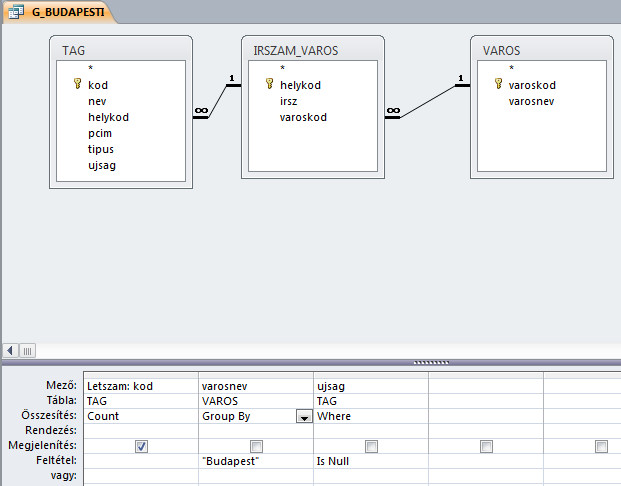Click the Count total cell for Letszam
The height and width of the screenshot is (486, 621).
point(140,416)
